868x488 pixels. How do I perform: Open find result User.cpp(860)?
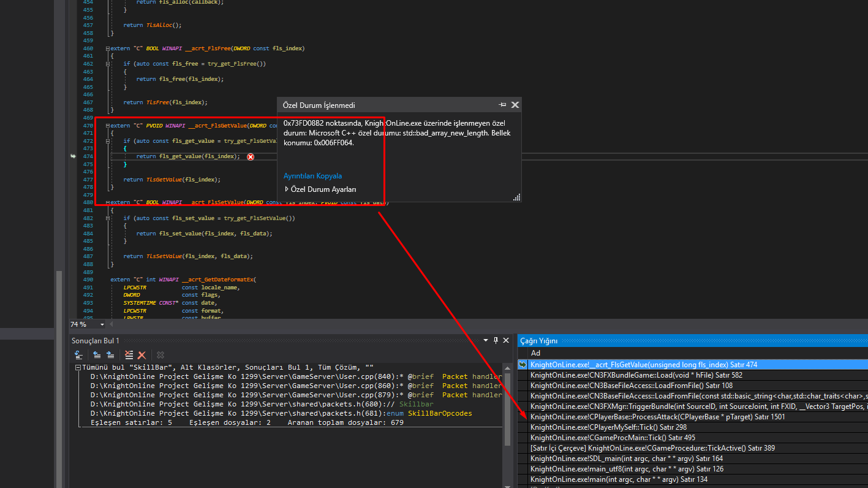coord(296,386)
